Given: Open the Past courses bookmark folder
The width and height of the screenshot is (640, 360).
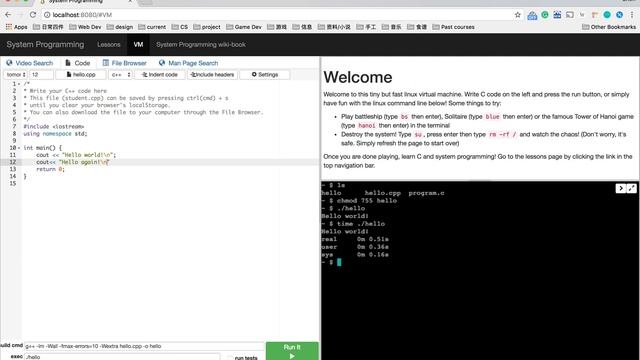Looking at the screenshot, I should click(x=453, y=27).
